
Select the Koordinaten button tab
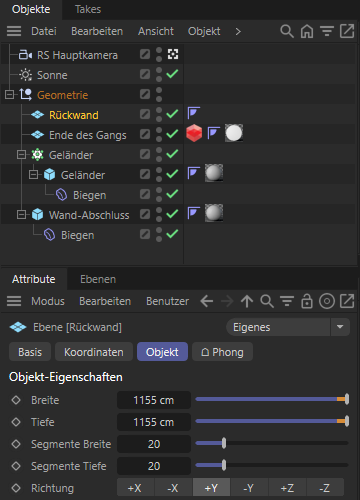(x=94, y=352)
